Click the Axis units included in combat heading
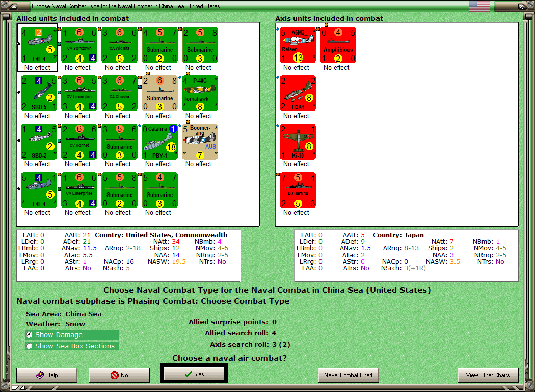This screenshot has width=535, height=392. 329,18
